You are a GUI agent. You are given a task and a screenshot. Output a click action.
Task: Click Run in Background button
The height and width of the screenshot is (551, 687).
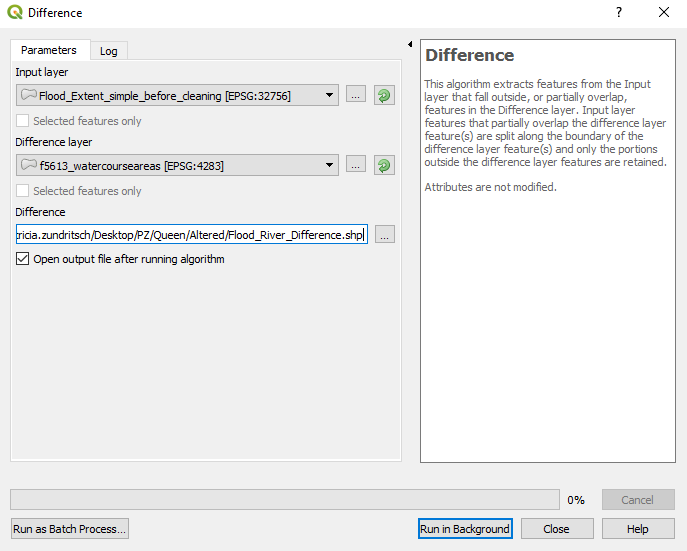click(x=465, y=529)
